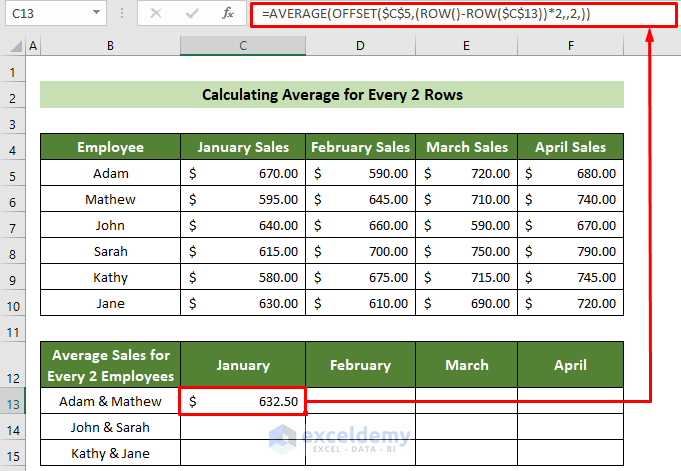
Task: Select the Mathew employee cell
Action: [110, 199]
